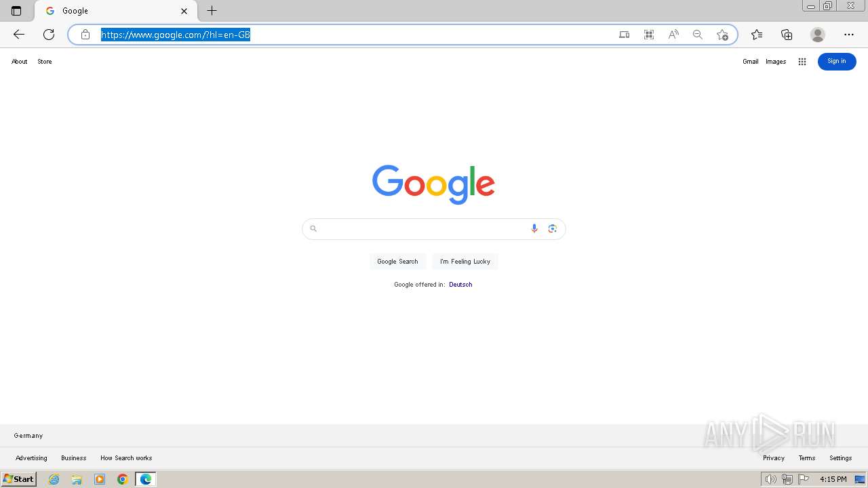This screenshot has width=868, height=488.
Task: Open the About link
Action: 20,62
